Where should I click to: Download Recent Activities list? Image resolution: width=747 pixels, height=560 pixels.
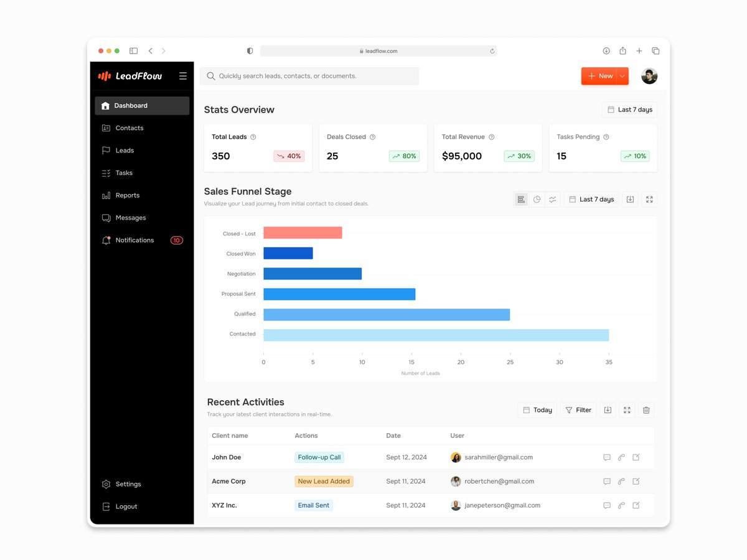tap(608, 410)
